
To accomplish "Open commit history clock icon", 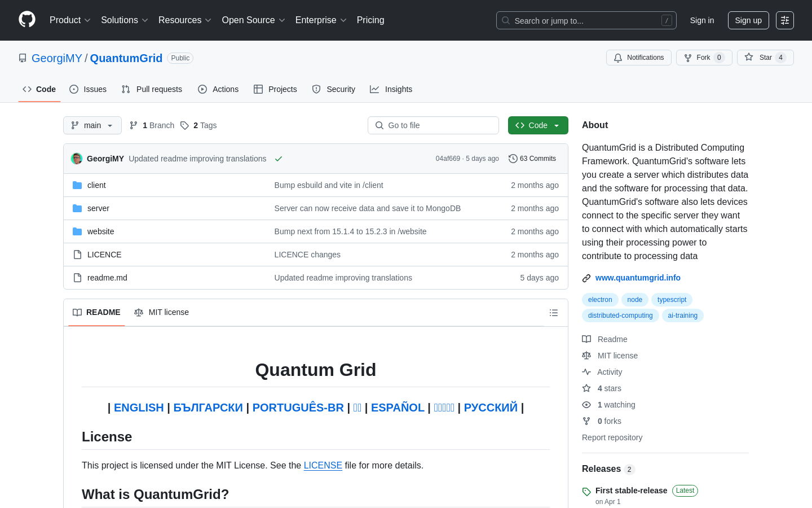I will click(x=513, y=159).
